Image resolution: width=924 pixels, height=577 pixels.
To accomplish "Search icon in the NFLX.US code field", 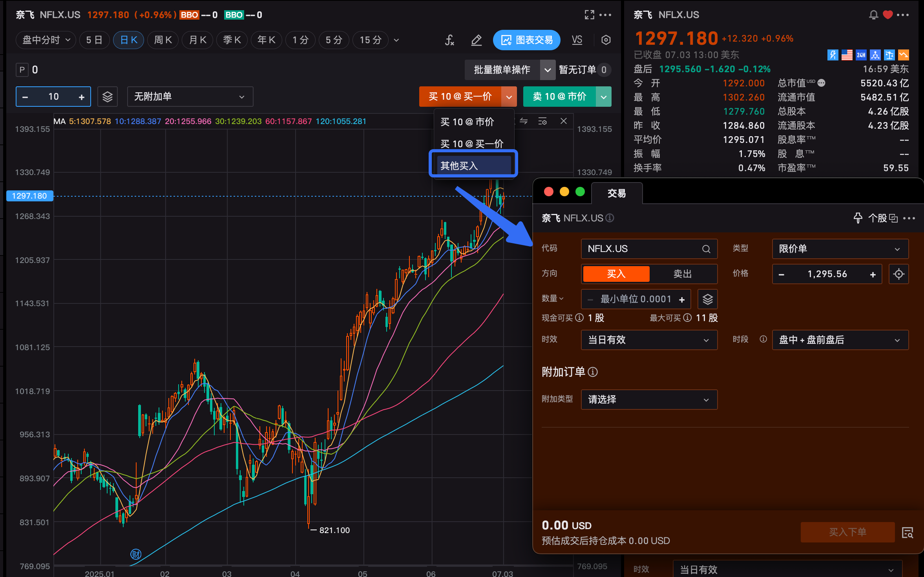I will pos(706,249).
